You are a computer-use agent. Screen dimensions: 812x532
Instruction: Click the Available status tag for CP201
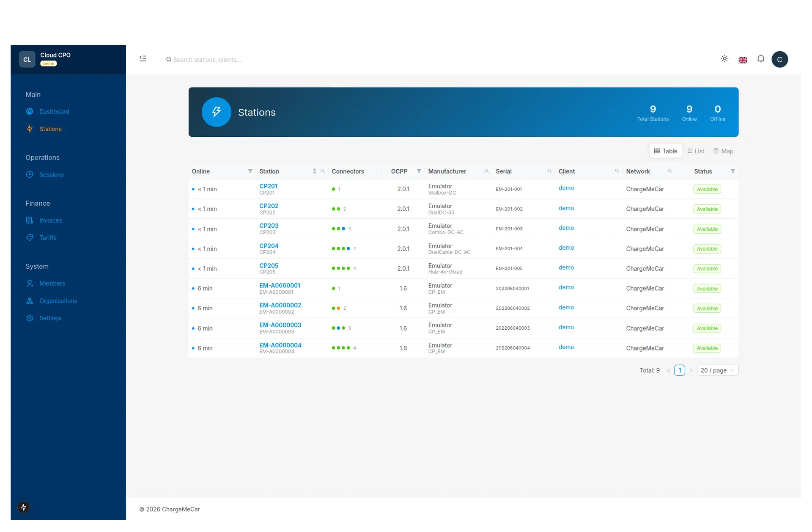[707, 189]
